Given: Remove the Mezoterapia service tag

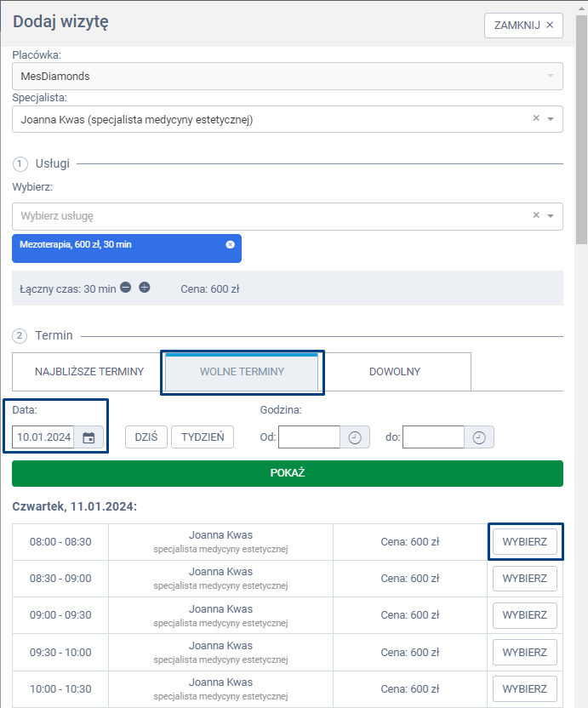Looking at the screenshot, I should tap(230, 245).
